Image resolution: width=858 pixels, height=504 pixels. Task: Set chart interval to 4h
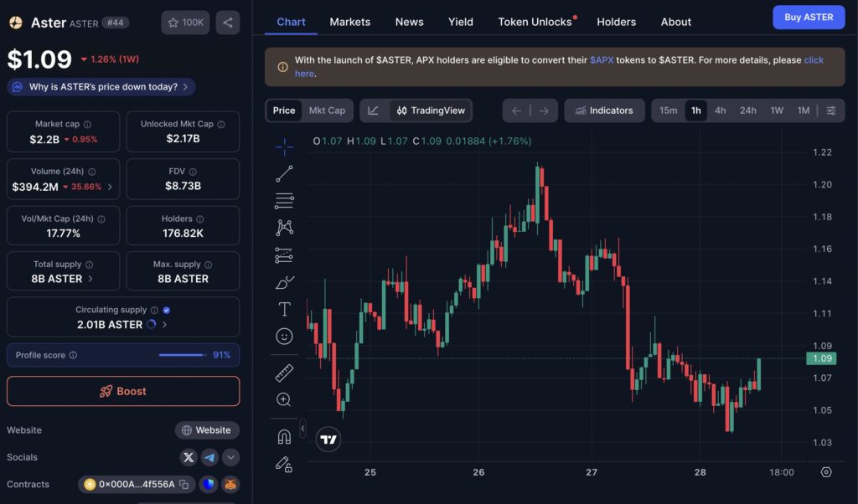(x=720, y=111)
